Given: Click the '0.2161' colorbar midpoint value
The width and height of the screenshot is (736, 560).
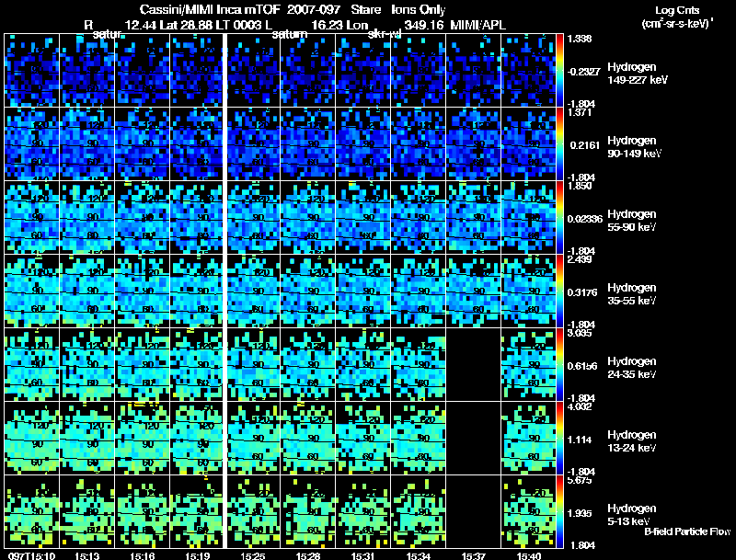Looking at the screenshot, I should [585, 145].
